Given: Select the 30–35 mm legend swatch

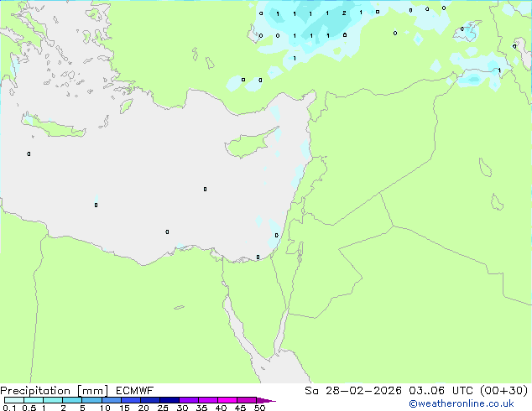Looking at the screenshot, I should pos(188,400).
